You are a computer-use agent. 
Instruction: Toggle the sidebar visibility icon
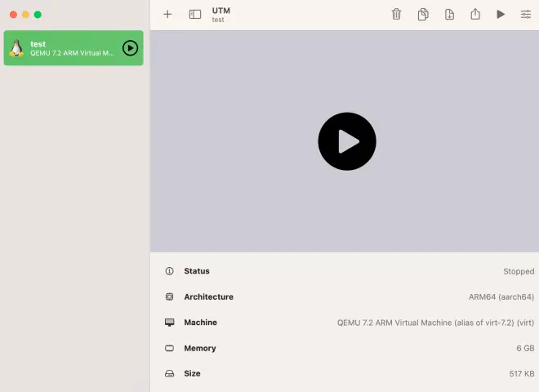click(x=195, y=14)
